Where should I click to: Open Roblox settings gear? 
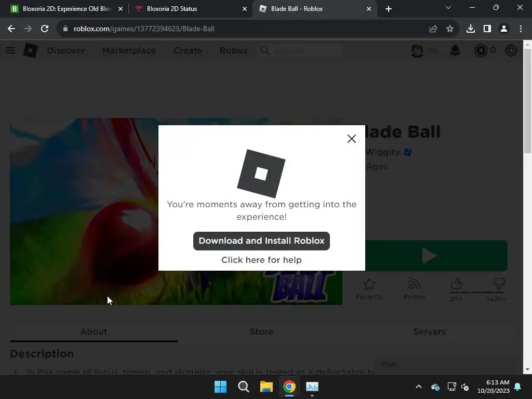click(x=511, y=50)
